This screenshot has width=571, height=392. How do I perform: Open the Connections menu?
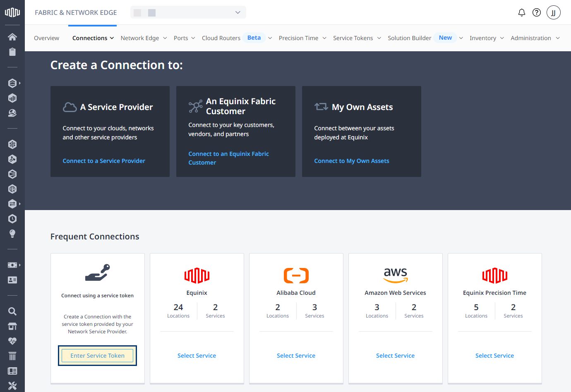click(x=93, y=38)
